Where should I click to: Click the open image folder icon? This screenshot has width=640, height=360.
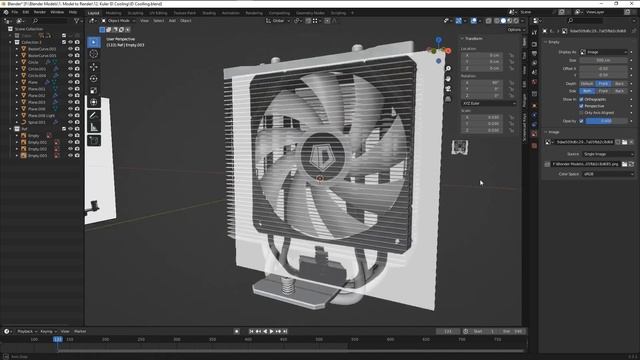point(624,142)
